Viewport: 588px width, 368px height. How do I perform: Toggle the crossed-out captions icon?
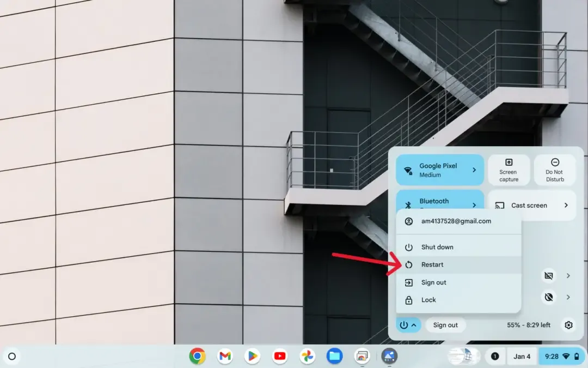pyautogui.click(x=549, y=276)
